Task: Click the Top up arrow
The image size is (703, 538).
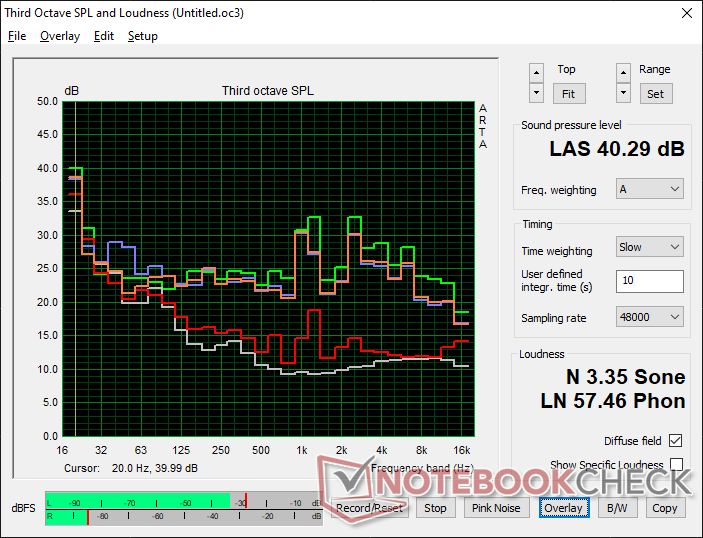Action: pos(537,72)
